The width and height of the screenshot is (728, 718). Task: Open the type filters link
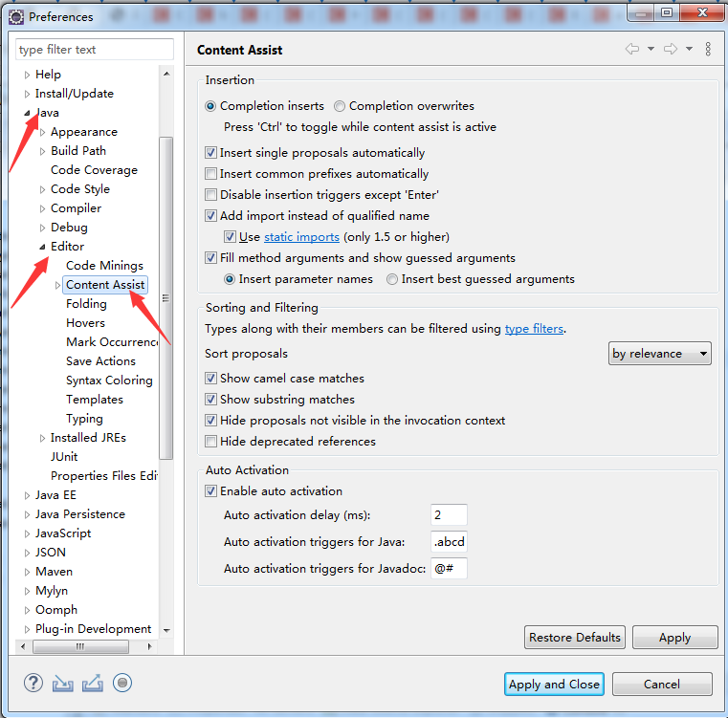pos(534,329)
